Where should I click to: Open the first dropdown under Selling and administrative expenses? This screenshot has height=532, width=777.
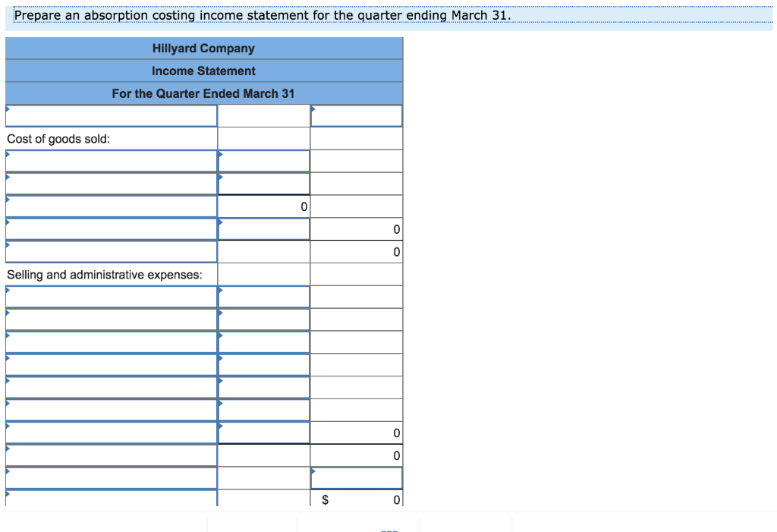111,296
